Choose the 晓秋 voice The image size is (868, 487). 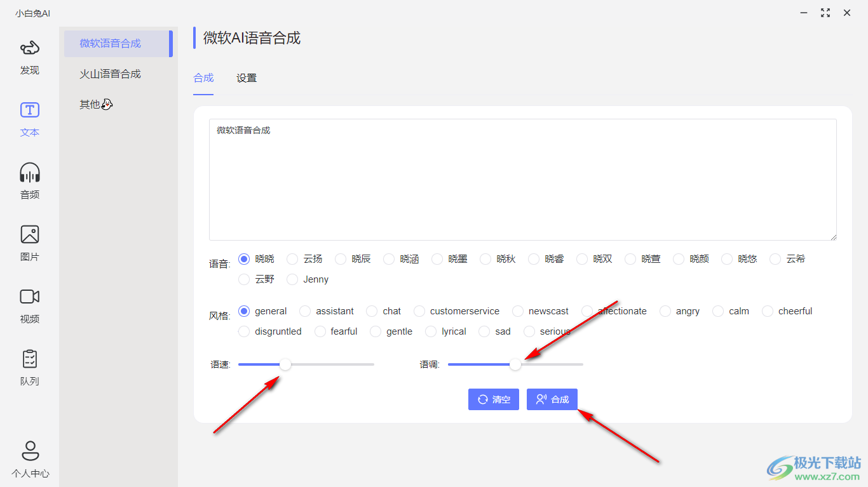click(498, 259)
